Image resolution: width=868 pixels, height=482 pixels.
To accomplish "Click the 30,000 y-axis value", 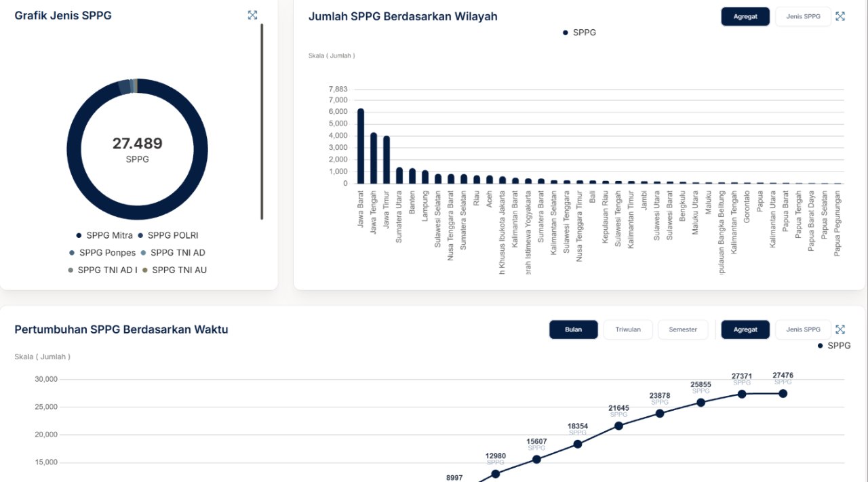I will point(46,379).
